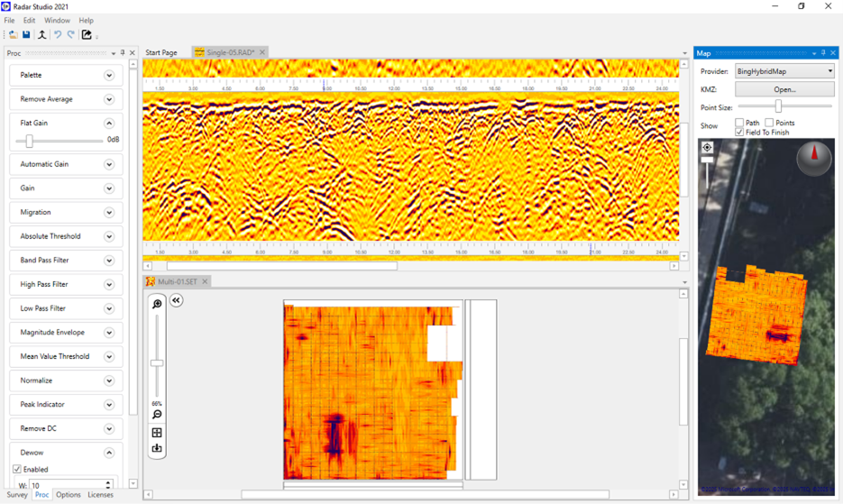
Task: Click the Open file toolbar icon
Action: (x=13, y=35)
